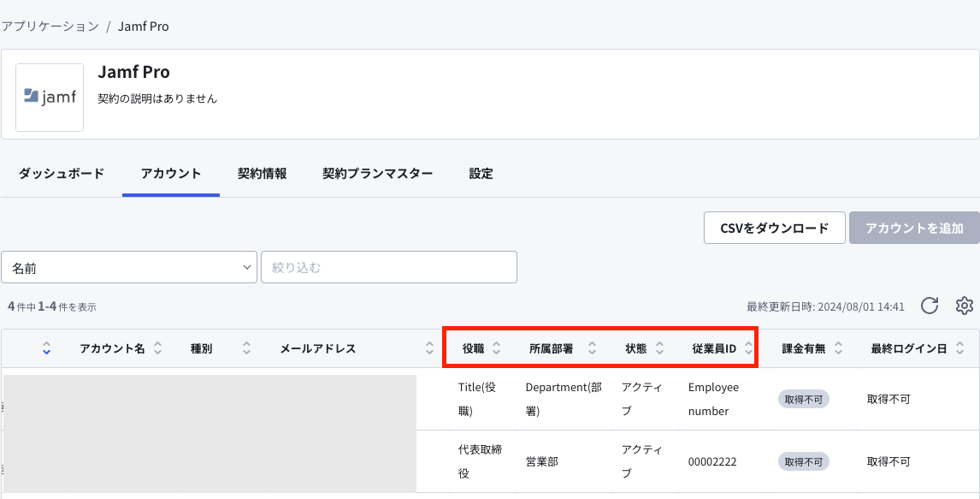
Task: Select the アカウント tab
Action: (171, 174)
